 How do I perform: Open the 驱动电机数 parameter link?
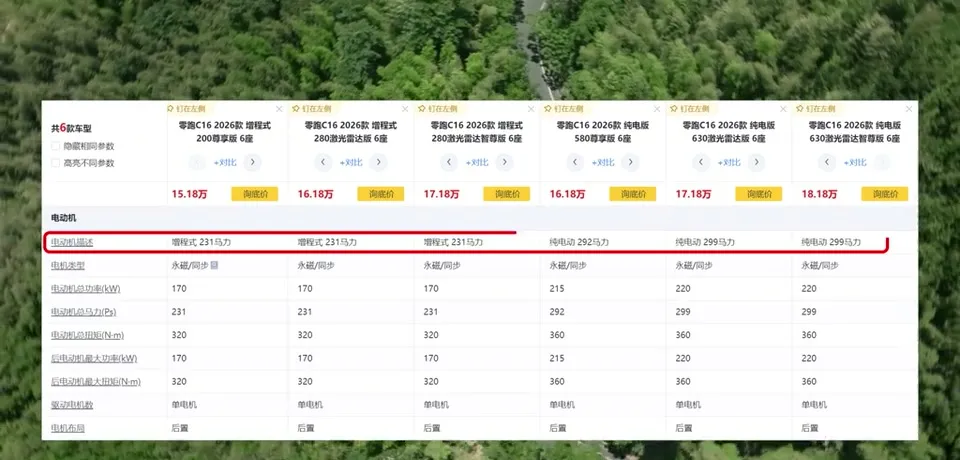point(72,405)
